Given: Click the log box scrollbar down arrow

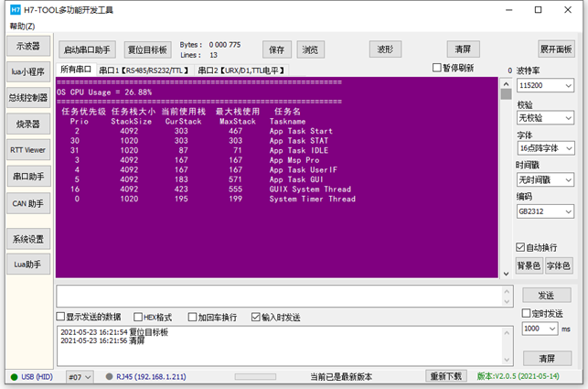Looking at the screenshot, I should coord(507,360).
